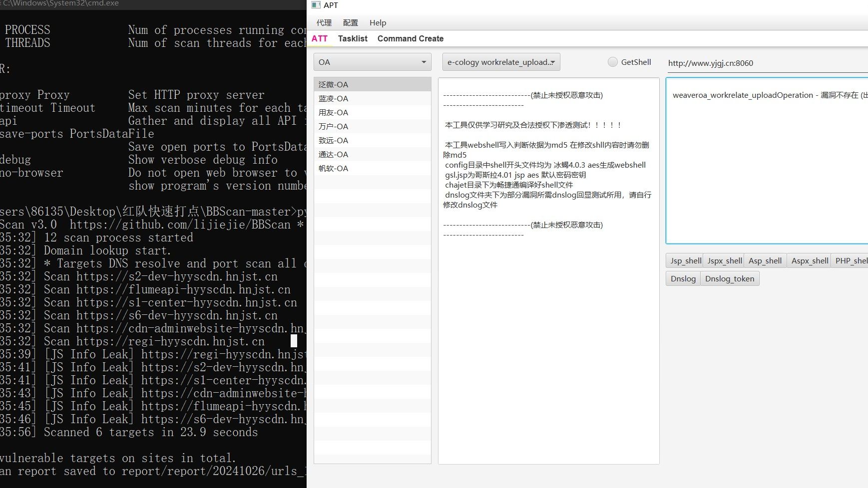This screenshot has height=488, width=868.
Task: Select 泛微-OA in the list
Action: 372,84
